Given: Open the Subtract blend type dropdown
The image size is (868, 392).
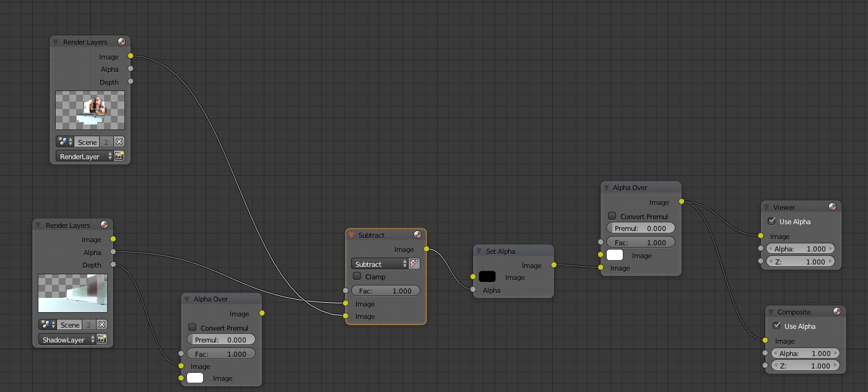Looking at the screenshot, I should [380, 264].
